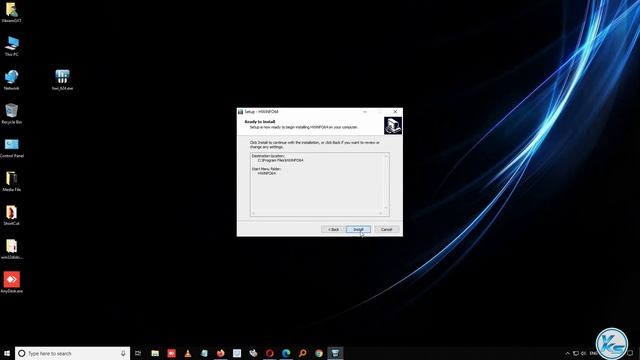Screen dimensions: 640x360
Task: Click the summary box vertical scrollbar down arrow
Action: [x=386, y=208]
